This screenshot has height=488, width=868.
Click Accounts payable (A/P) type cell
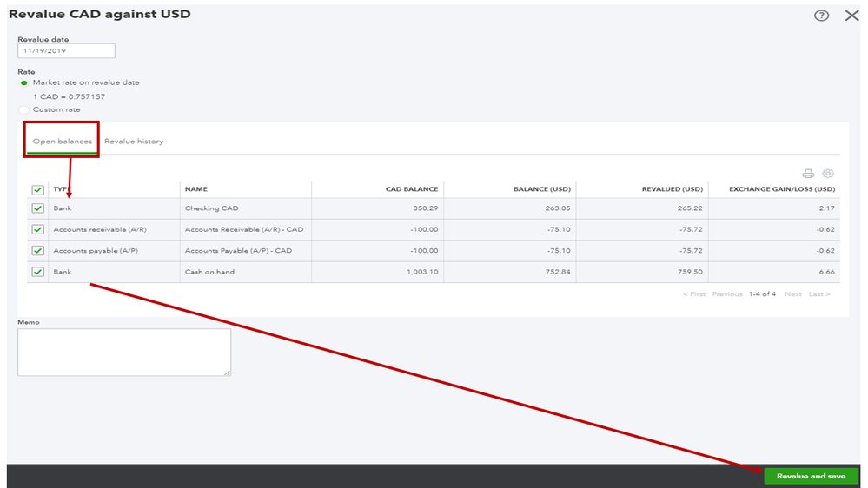[x=96, y=251]
